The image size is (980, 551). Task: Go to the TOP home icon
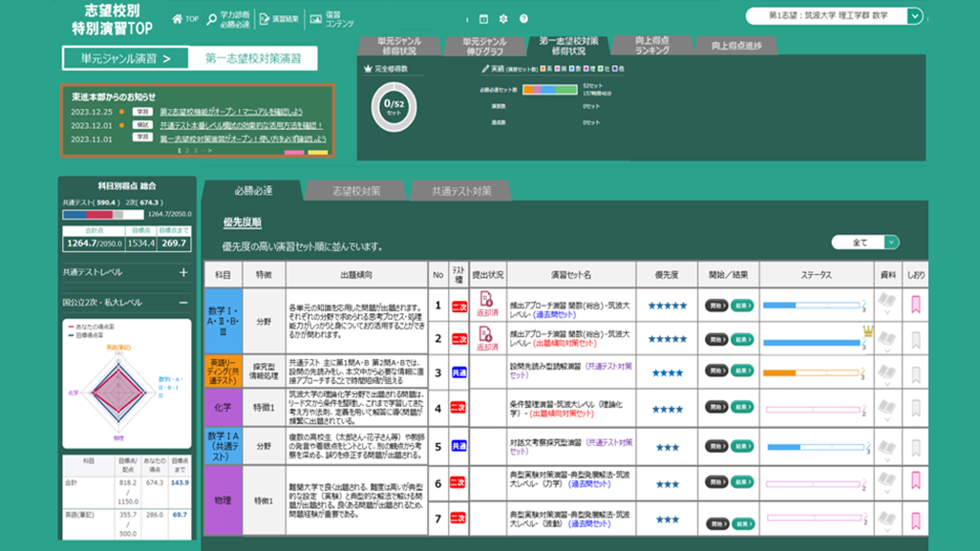tap(178, 19)
